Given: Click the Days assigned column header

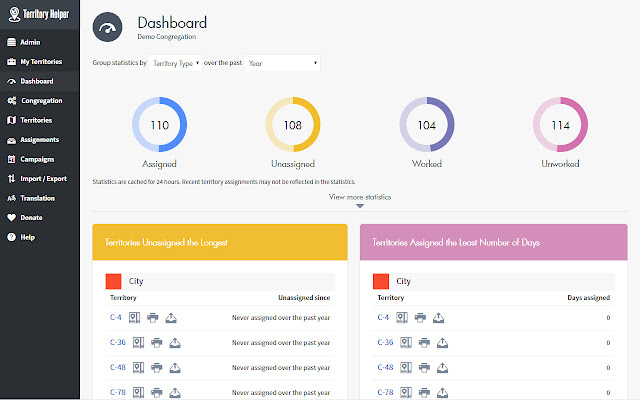Looking at the screenshot, I should point(589,298).
